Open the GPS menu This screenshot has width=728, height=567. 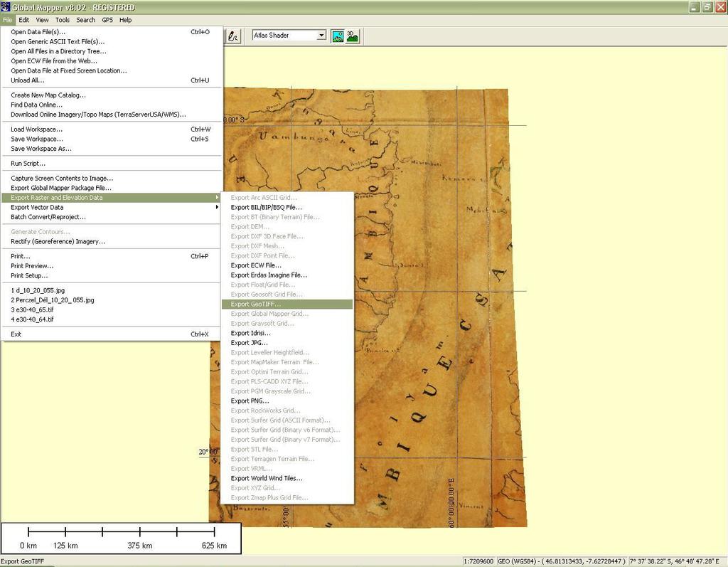[107, 20]
